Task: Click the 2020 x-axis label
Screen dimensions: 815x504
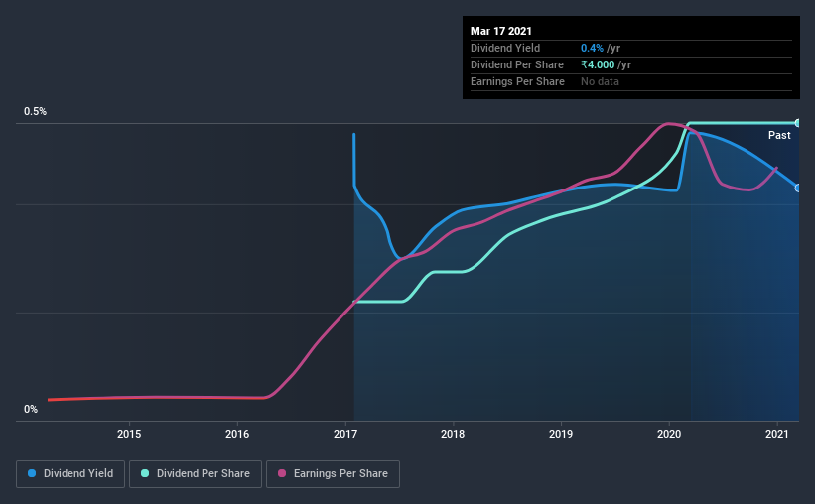Action: click(669, 434)
